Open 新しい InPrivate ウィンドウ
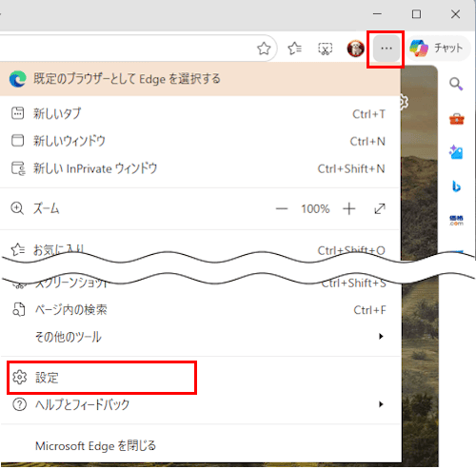 click(x=200, y=168)
